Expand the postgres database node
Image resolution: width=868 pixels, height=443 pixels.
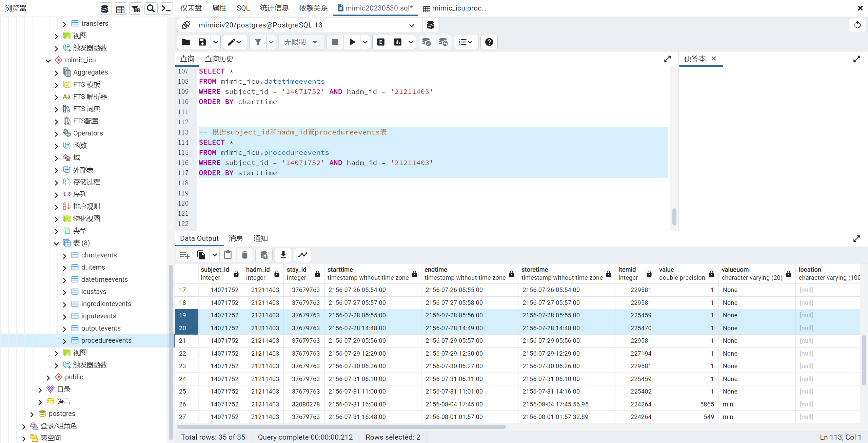pos(32,414)
